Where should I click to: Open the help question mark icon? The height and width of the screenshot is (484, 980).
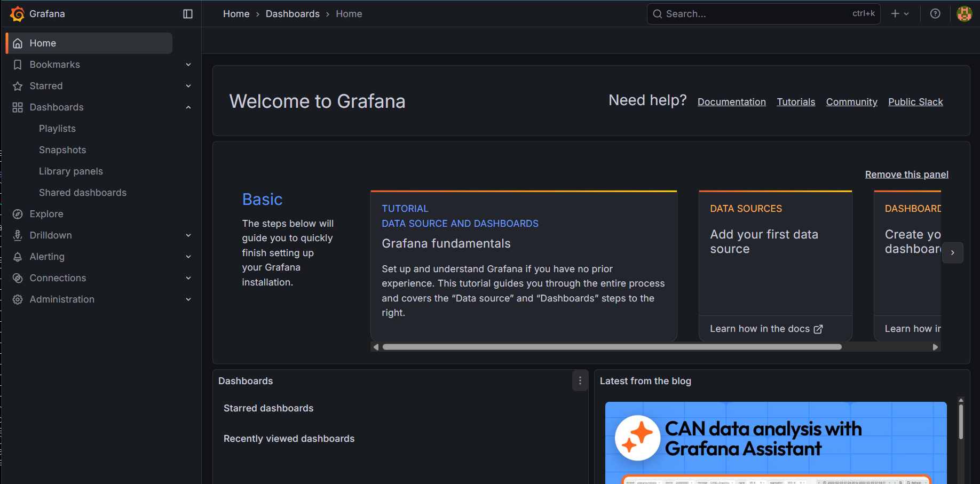click(935, 14)
